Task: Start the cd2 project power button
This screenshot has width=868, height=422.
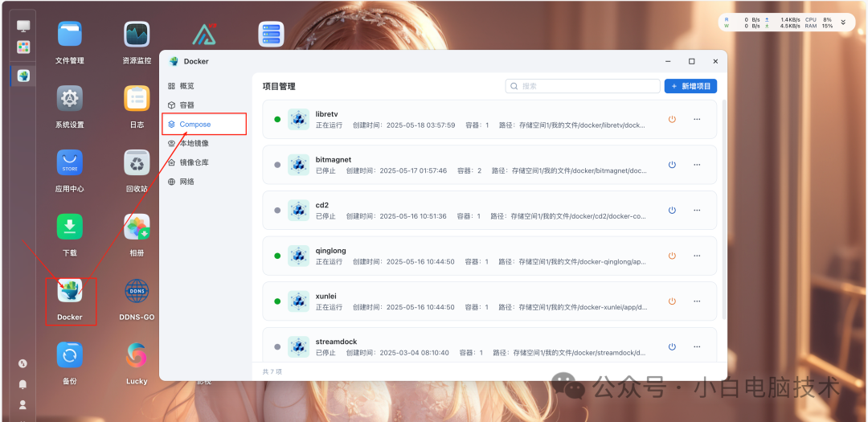Action: click(672, 210)
